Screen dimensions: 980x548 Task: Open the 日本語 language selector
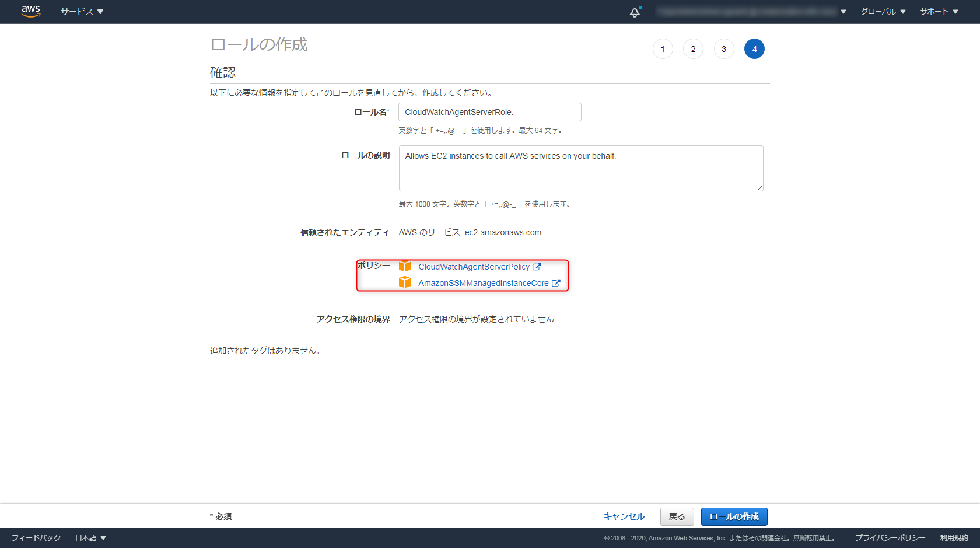click(x=90, y=538)
